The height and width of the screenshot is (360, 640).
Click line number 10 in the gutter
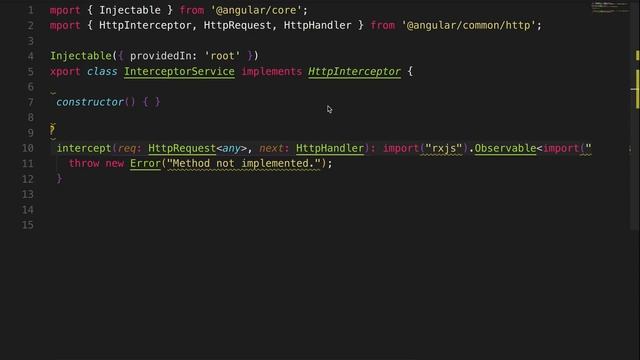pyautogui.click(x=28, y=148)
